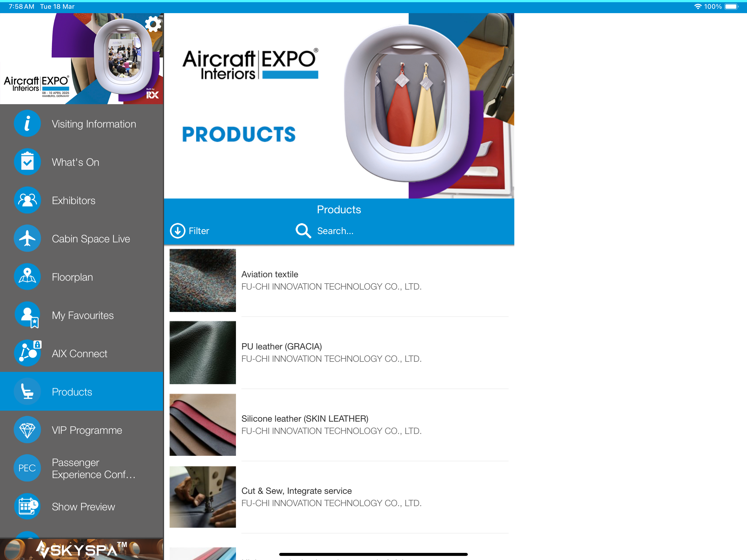Check the battery status icon
Screen dimensions: 747x560
click(732, 6)
